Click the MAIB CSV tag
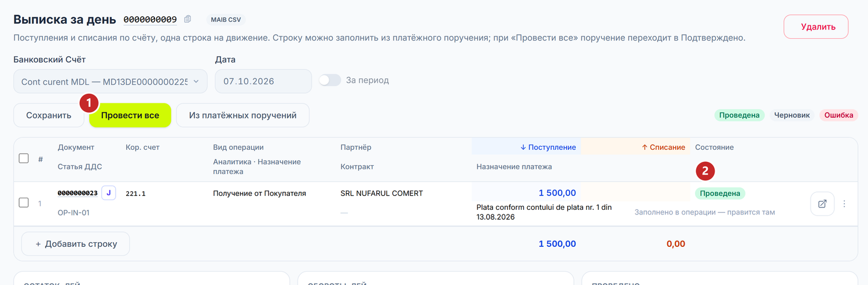The width and height of the screenshot is (868, 285). [x=226, y=20]
